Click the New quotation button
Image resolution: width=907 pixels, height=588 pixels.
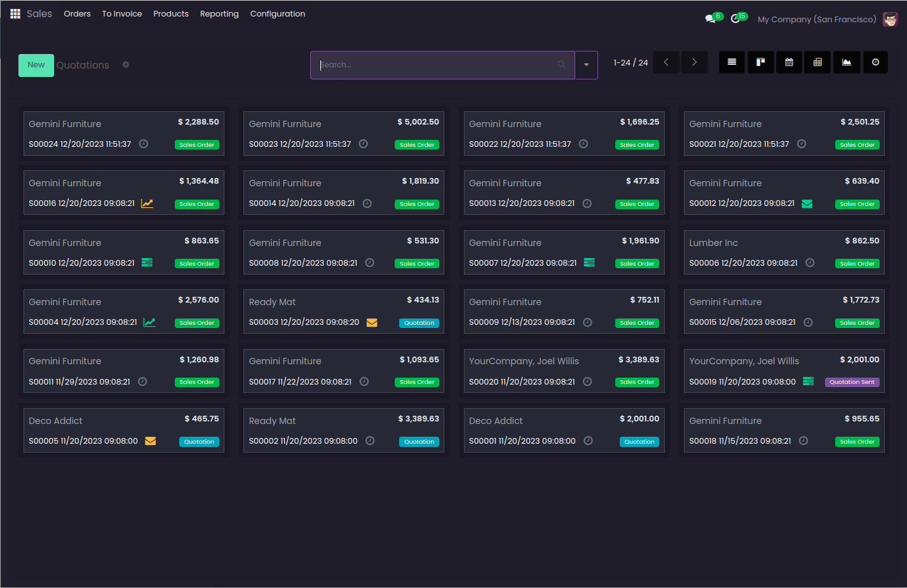point(36,65)
